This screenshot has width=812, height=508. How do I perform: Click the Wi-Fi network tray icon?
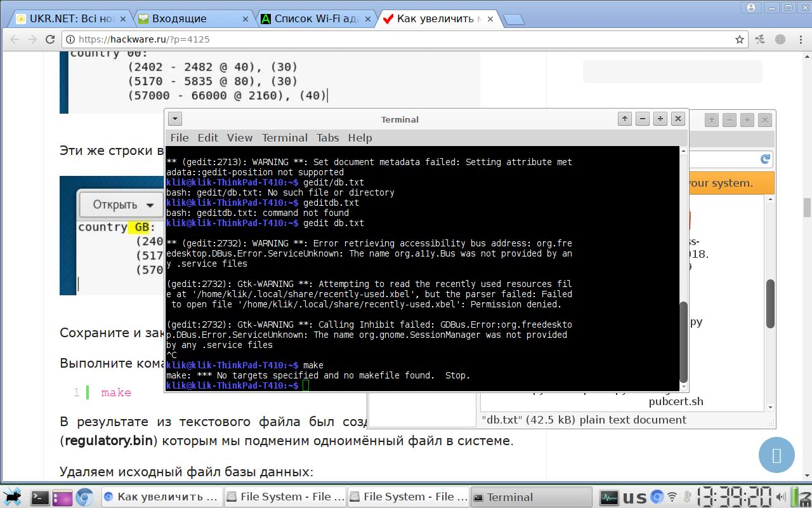pos(672,497)
